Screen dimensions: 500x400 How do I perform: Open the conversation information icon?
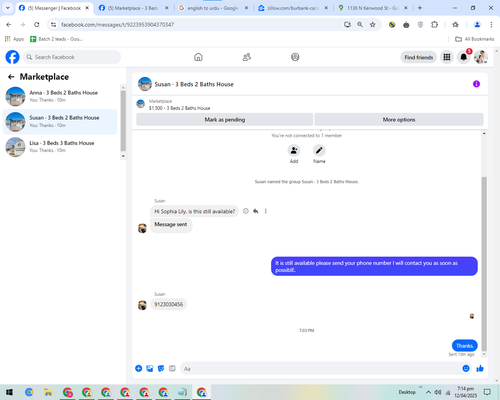click(x=476, y=84)
